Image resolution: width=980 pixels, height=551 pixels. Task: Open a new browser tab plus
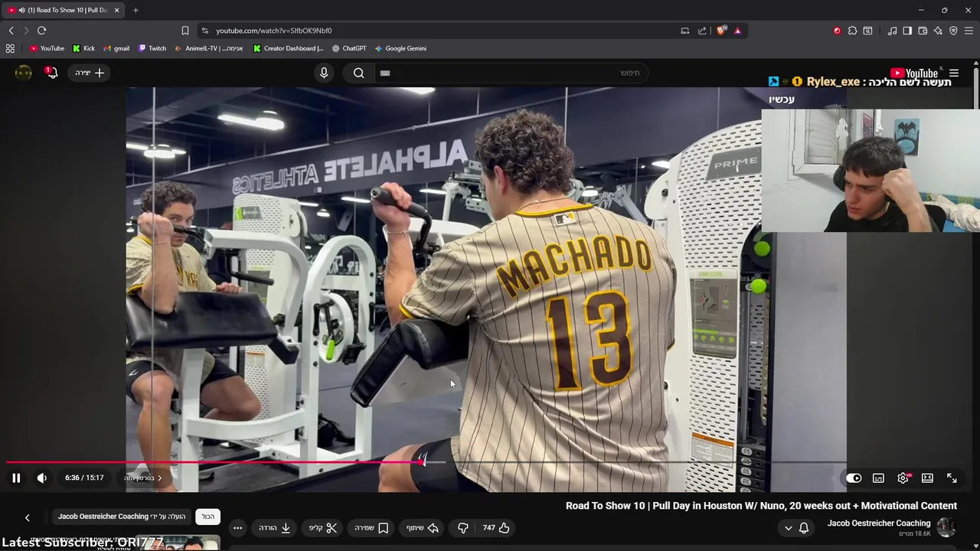click(136, 10)
